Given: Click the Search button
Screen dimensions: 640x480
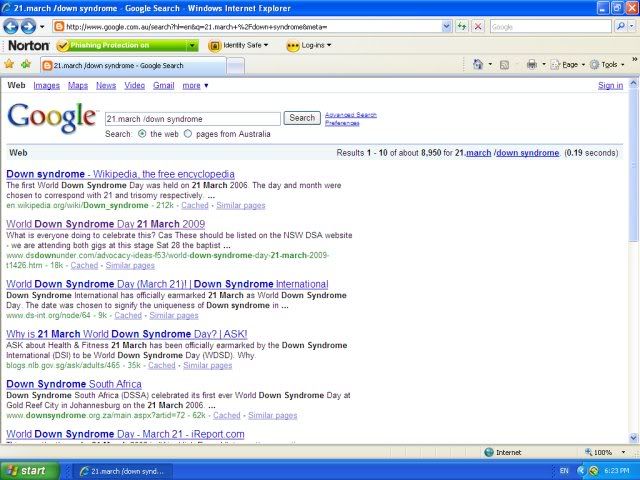Looking at the screenshot, I should pyautogui.click(x=302, y=118).
